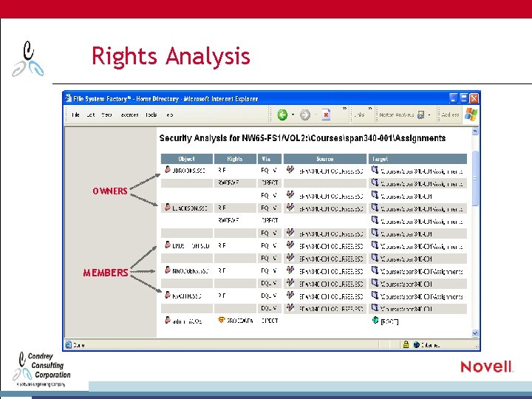This screenshot has height=399, width=532.
Task: Click the user icon beside admin
Action: pos(167,320)
